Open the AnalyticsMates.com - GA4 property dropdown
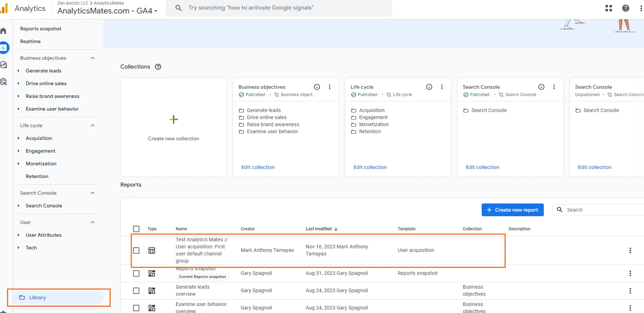The image size is (644, 313). 108,11
